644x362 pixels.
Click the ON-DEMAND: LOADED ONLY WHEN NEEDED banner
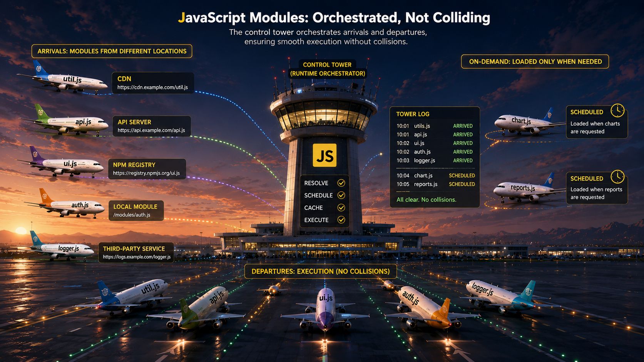click(535, 62)
